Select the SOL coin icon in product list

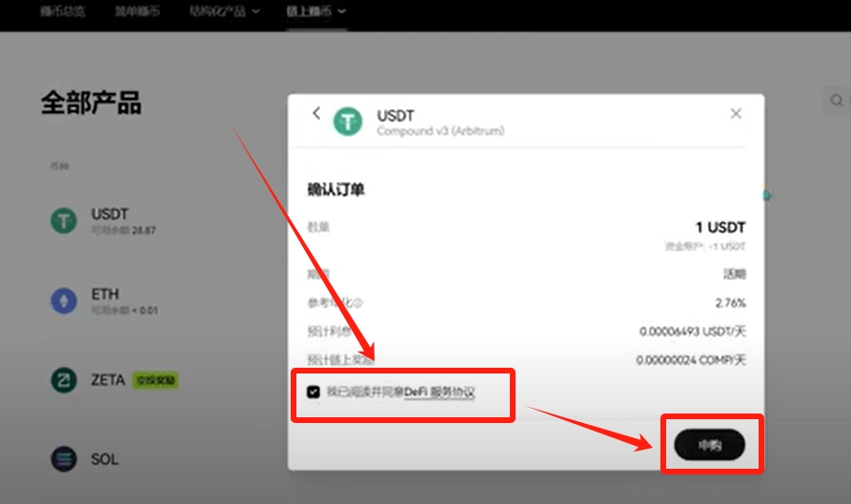[x=64, y=459]
